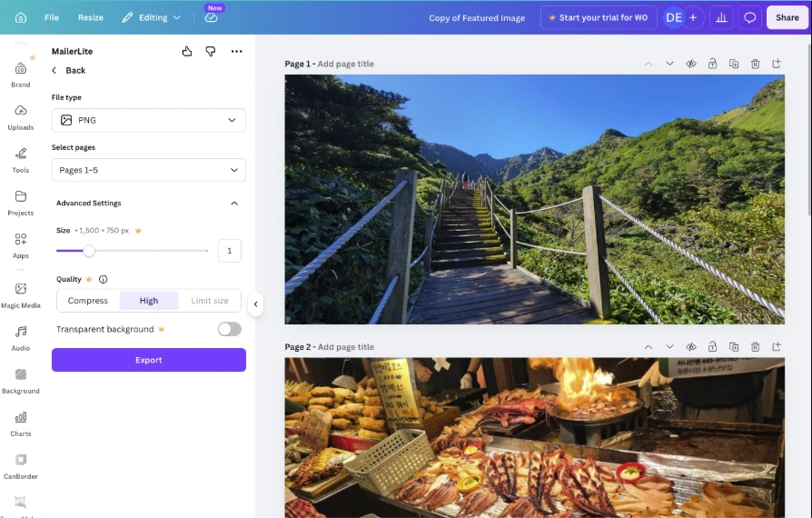This screenshot has height=518, width=812.
Task: Select Limit size quality option
Action: point(209,301)
